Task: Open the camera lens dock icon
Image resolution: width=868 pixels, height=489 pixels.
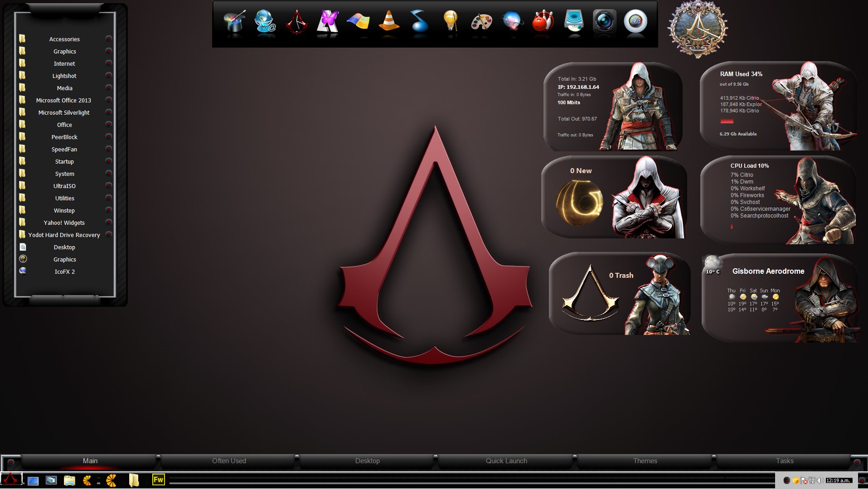Action: (604, 21)
